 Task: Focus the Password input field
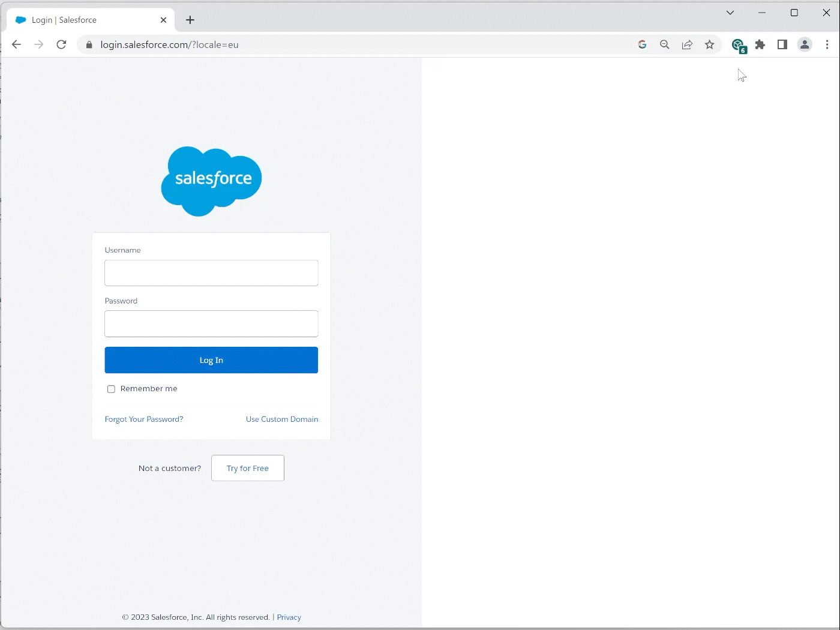point(211,324)
